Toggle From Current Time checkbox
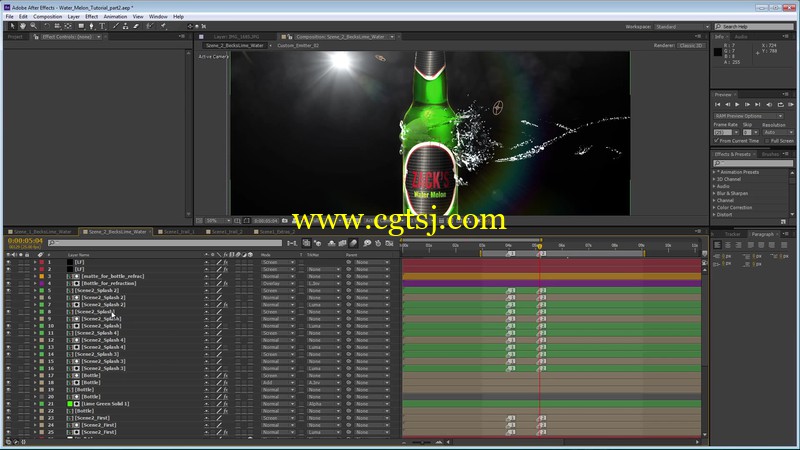 click(x=717, y=141)
